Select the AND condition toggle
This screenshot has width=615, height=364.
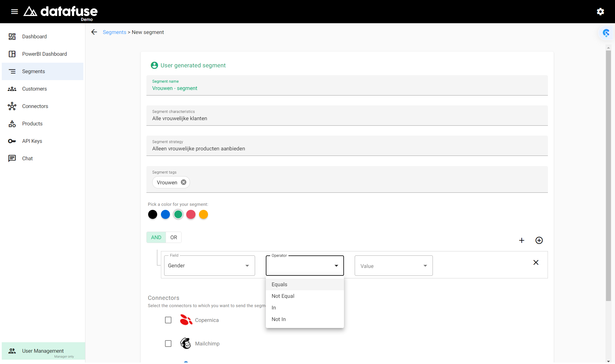coord(156,237)
